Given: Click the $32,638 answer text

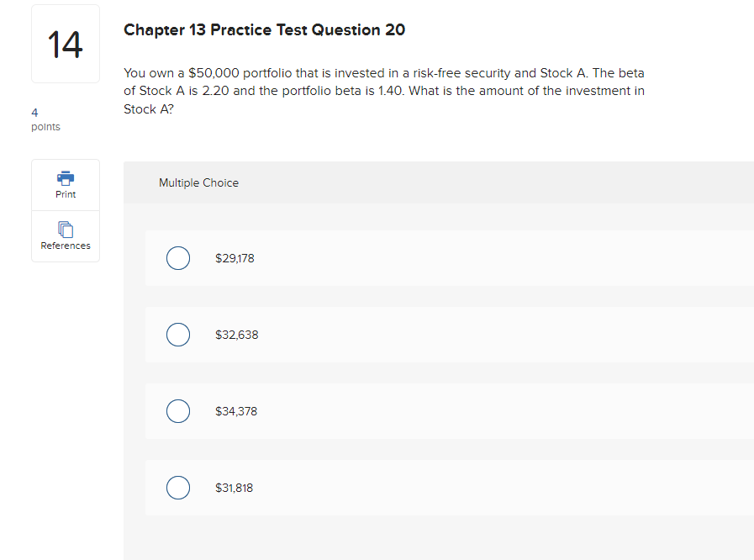Looking at the screenshot, I should 236,335.
